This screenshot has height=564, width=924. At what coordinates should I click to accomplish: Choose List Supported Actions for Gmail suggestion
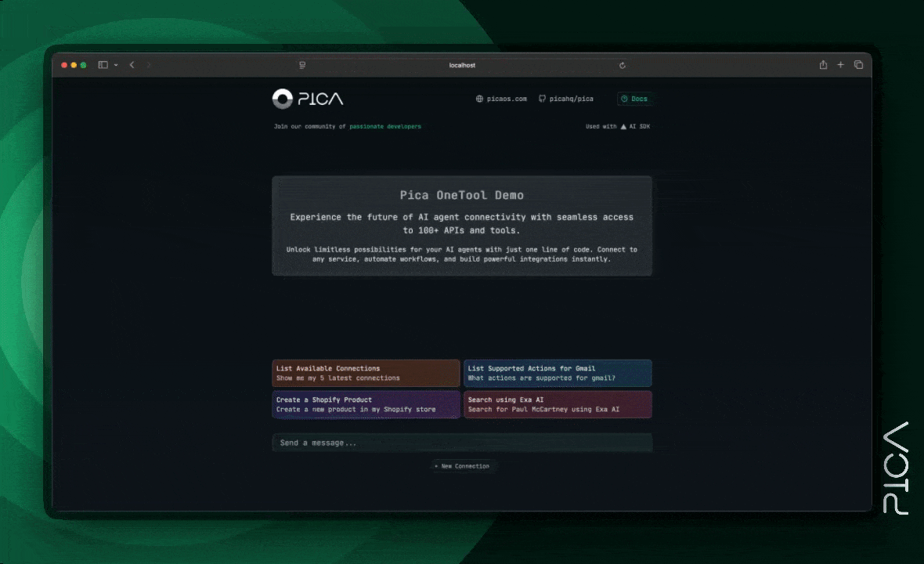[558, 373]
